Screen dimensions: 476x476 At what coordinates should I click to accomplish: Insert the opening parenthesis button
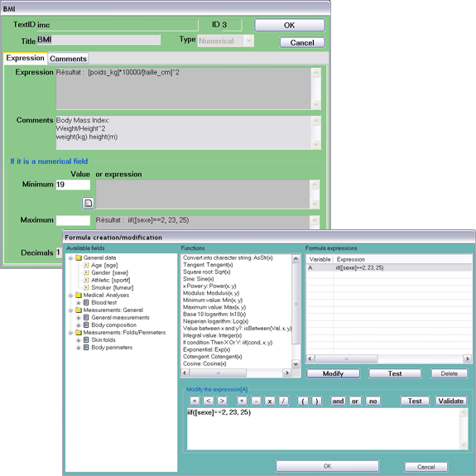point(303,401)
